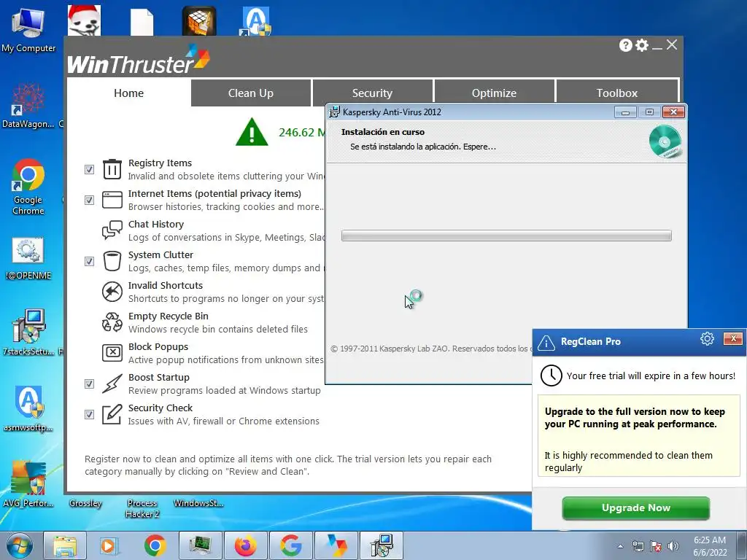Viewport: 747px width, 560px height.
Task: Click the System Clutter bucket icon
Action: 112,261
